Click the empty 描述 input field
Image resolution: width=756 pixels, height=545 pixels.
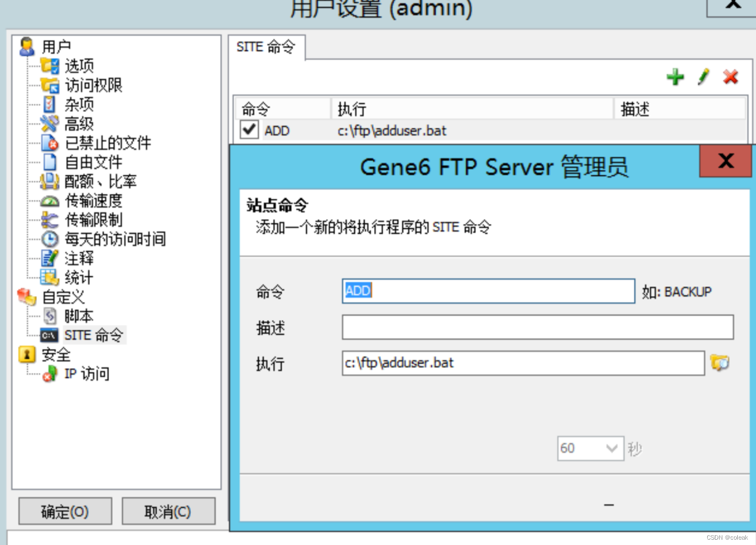pyautogui.click(x=537, y=327)
